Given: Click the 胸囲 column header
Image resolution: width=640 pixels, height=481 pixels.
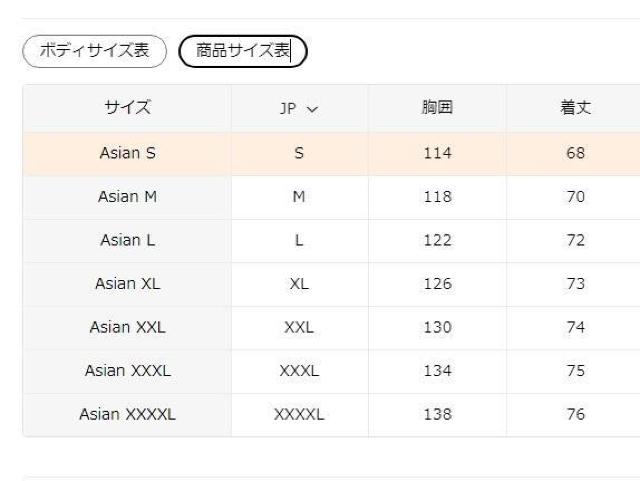Looking at the screenshot, I should click(437, 108).
